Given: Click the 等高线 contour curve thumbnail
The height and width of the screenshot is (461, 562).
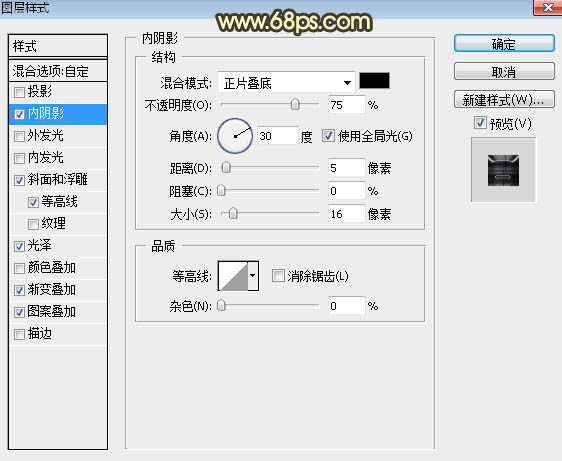Looking at the screenshot, I should coord(233,276).
